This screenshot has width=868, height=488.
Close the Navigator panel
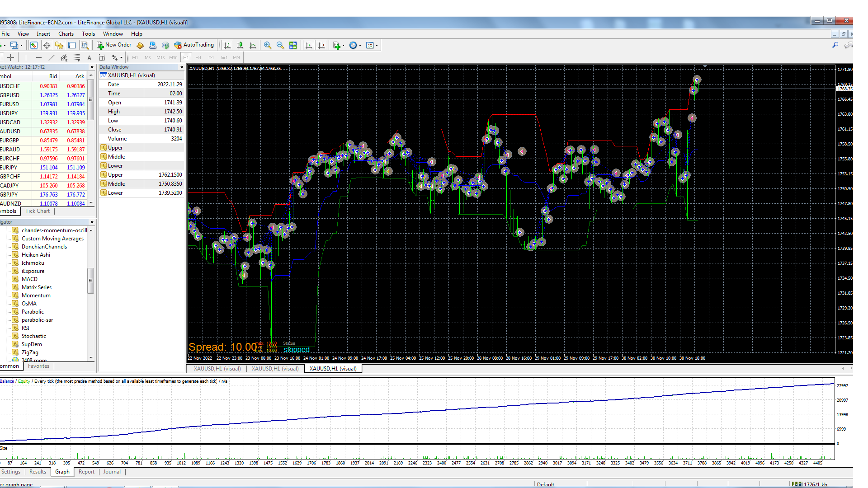92,222
